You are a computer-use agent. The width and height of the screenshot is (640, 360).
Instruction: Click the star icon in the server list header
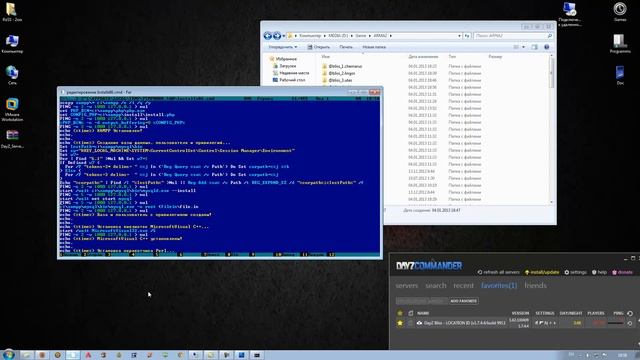400,313
